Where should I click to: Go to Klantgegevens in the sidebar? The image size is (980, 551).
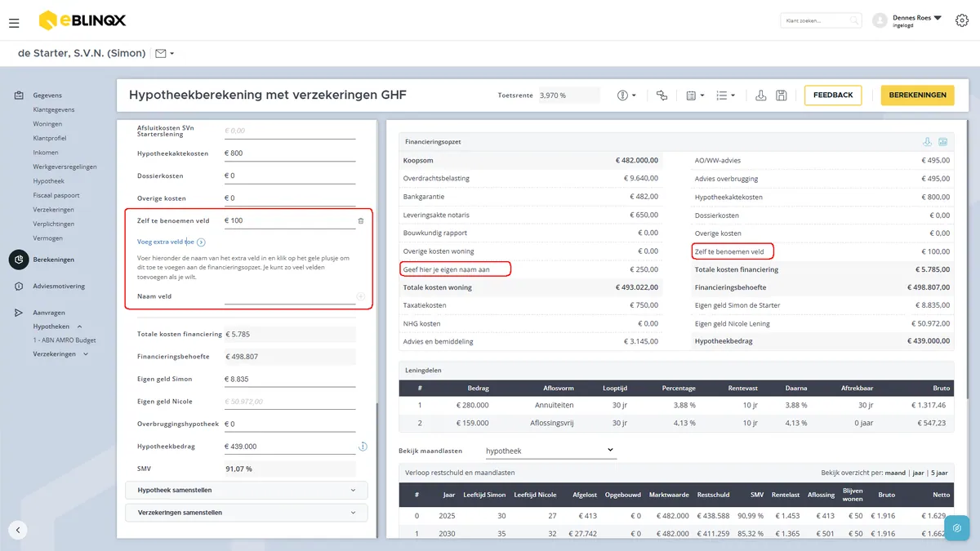[54, 109]
